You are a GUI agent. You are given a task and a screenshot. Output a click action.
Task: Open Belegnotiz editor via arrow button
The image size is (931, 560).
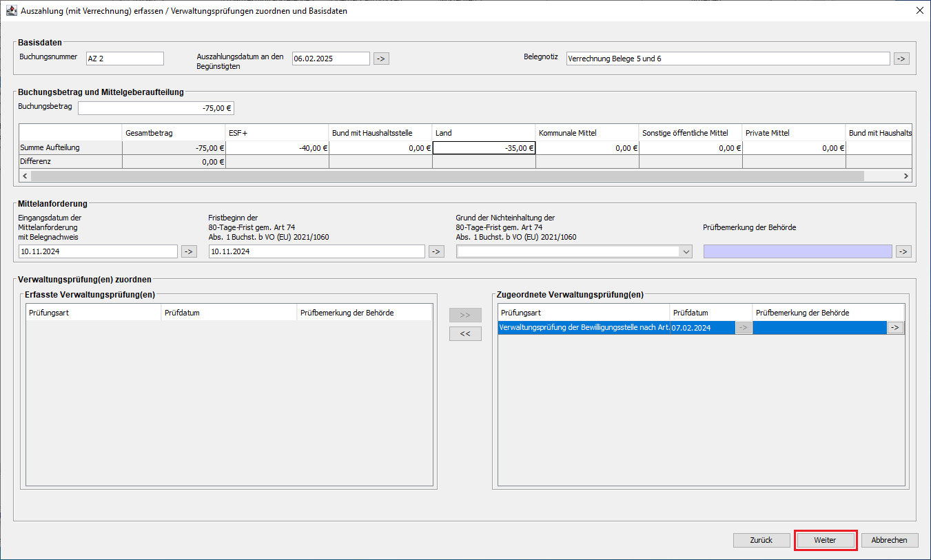click(901, 59)
